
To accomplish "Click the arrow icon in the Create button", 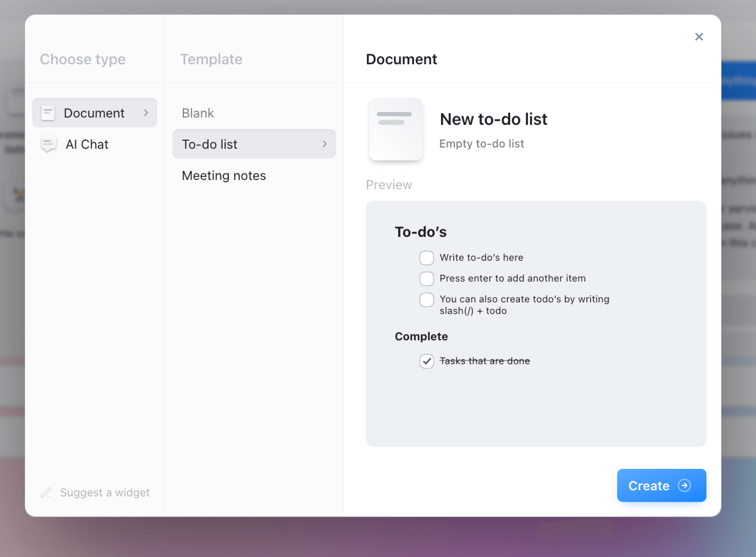I will coord(684,485).
